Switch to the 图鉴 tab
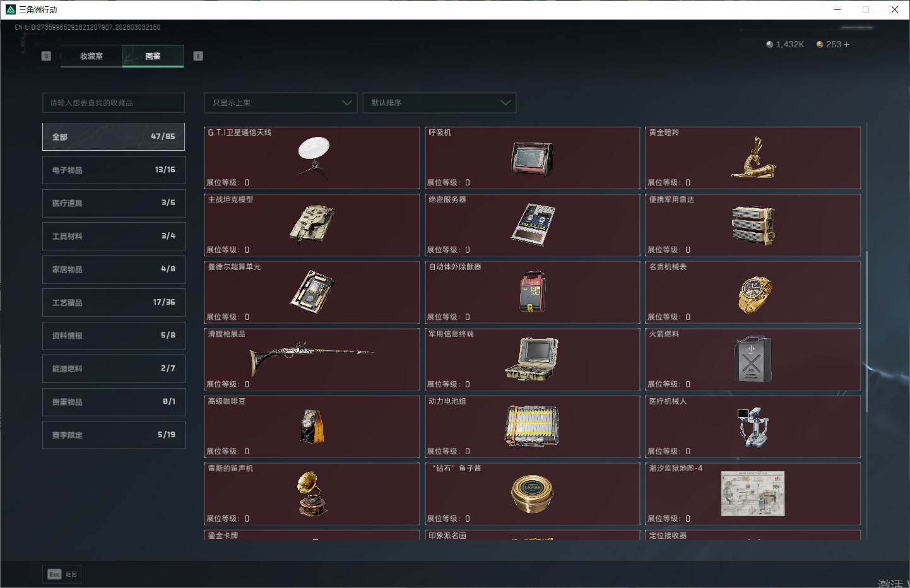 [153, 56]
